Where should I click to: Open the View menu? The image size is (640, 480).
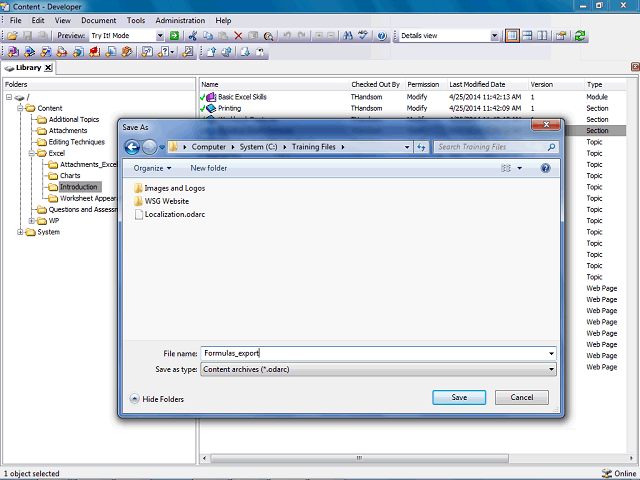(62, 20)
